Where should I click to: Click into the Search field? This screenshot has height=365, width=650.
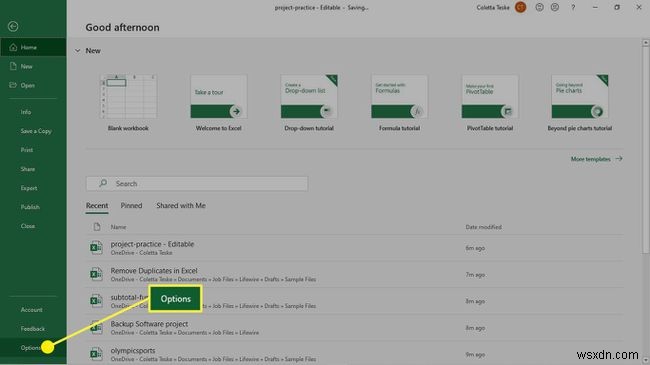click(x=197, y=183)
